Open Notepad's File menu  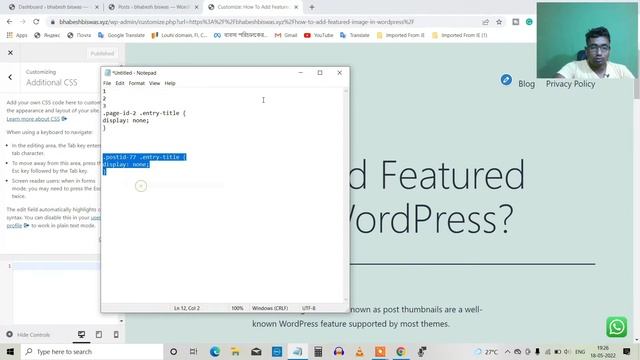coord(107,83)
